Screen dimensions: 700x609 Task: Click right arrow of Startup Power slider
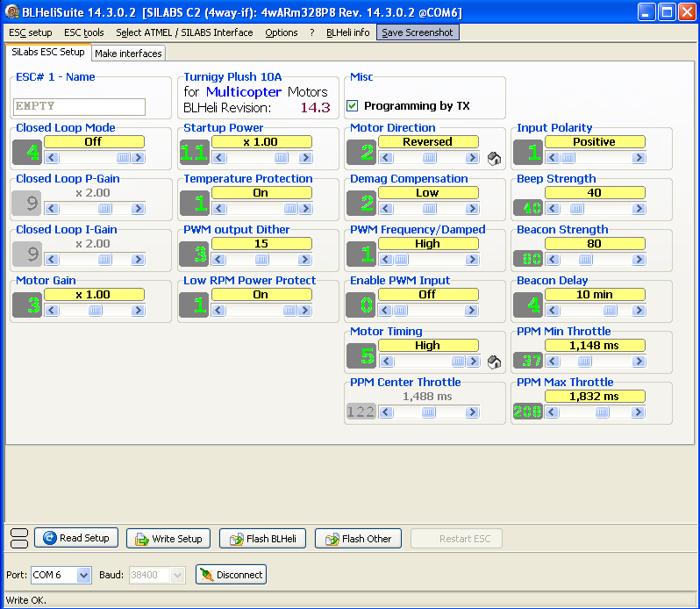coord(305,158)
